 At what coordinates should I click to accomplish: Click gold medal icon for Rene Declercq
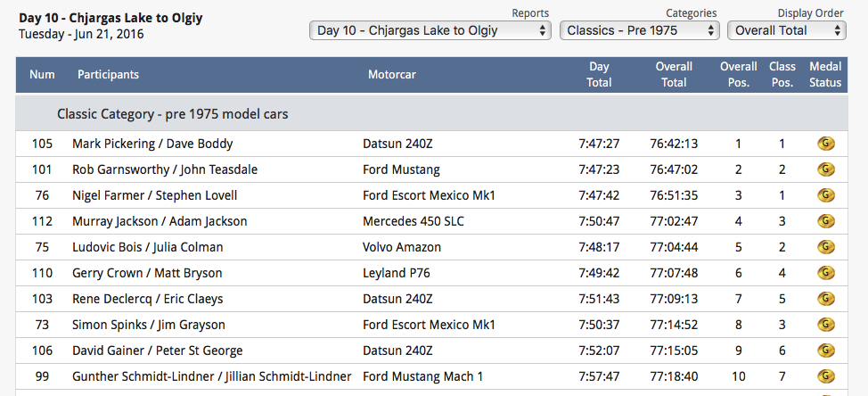pyautogui.click(x=825, y=299)
